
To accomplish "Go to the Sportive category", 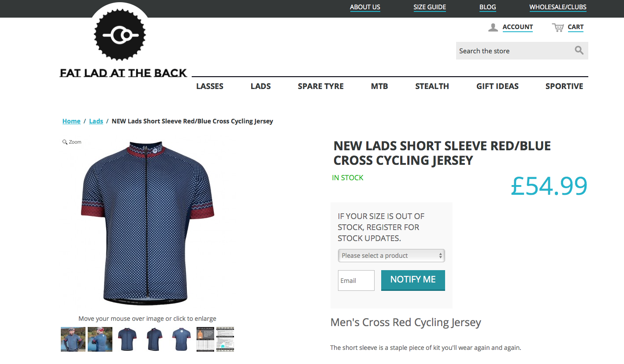I will (x=564, y=86).
